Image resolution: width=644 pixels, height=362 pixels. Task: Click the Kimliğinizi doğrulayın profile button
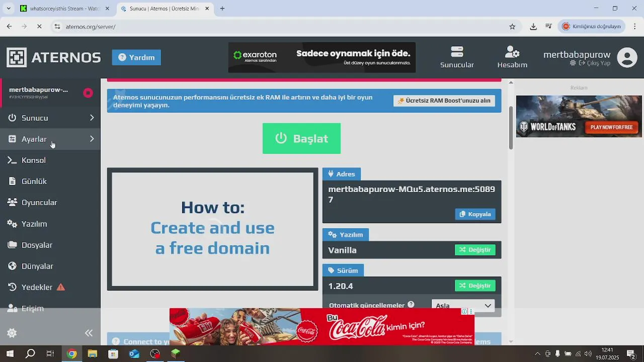click(592, 26)
